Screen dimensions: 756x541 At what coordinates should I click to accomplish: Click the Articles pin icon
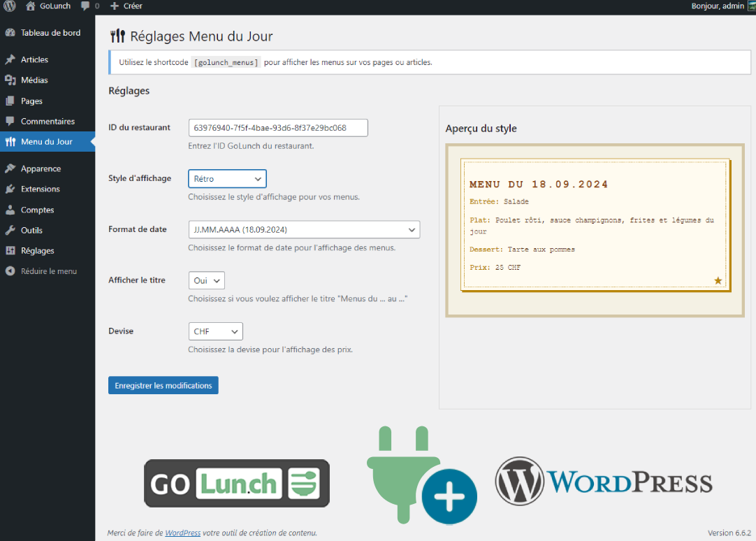(10, 60)
